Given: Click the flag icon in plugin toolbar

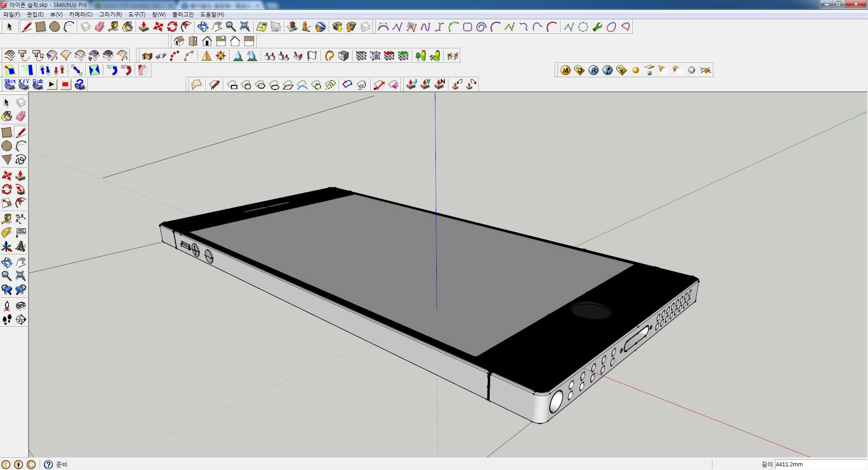Looking at the screenshot, I should pos(312,56).
